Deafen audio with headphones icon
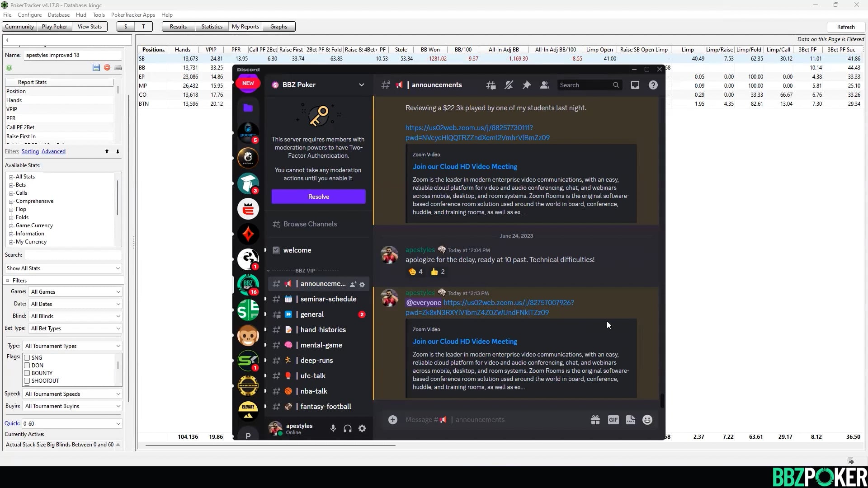 click(x=348, y=429)
